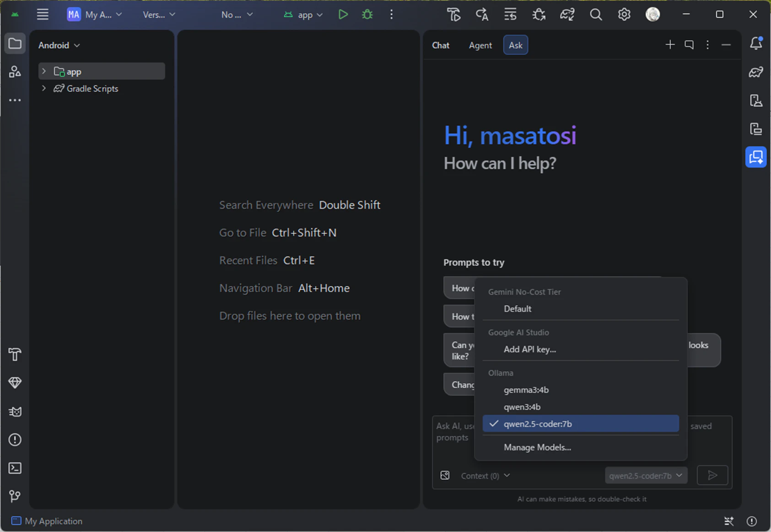Open Search Everywhere magnifier icon
The image size is (771, 532).
point(596,15)
